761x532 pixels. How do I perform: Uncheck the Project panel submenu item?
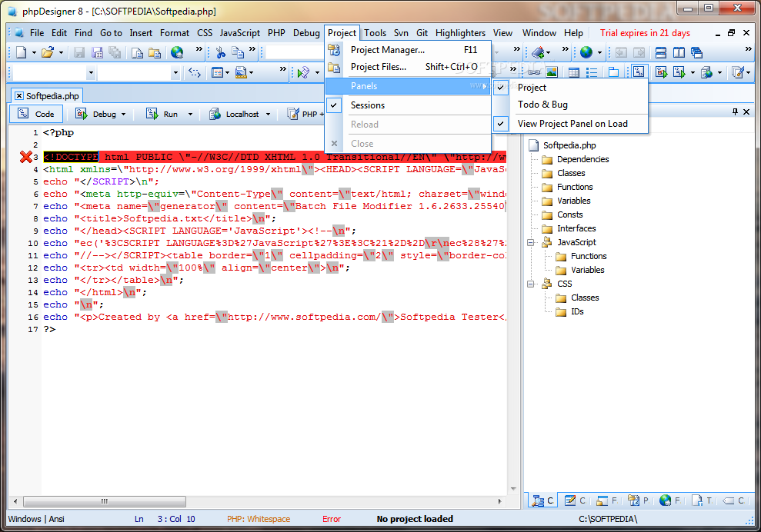click(x=570, y=88)
